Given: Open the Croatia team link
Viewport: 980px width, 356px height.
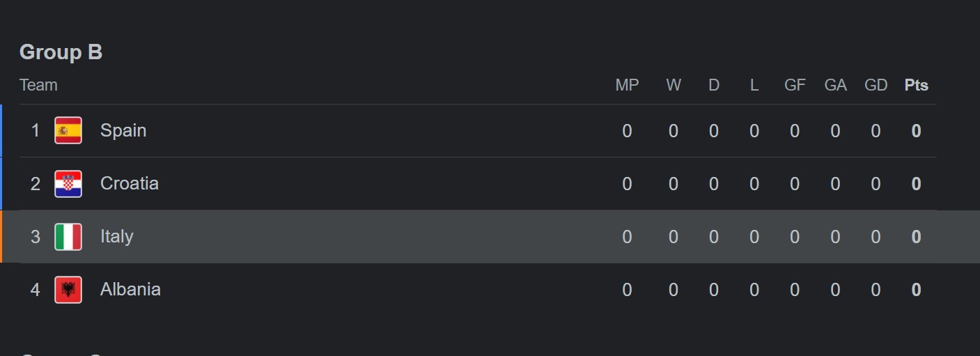Looking at the screenshot, I should (x=130, y=183).
